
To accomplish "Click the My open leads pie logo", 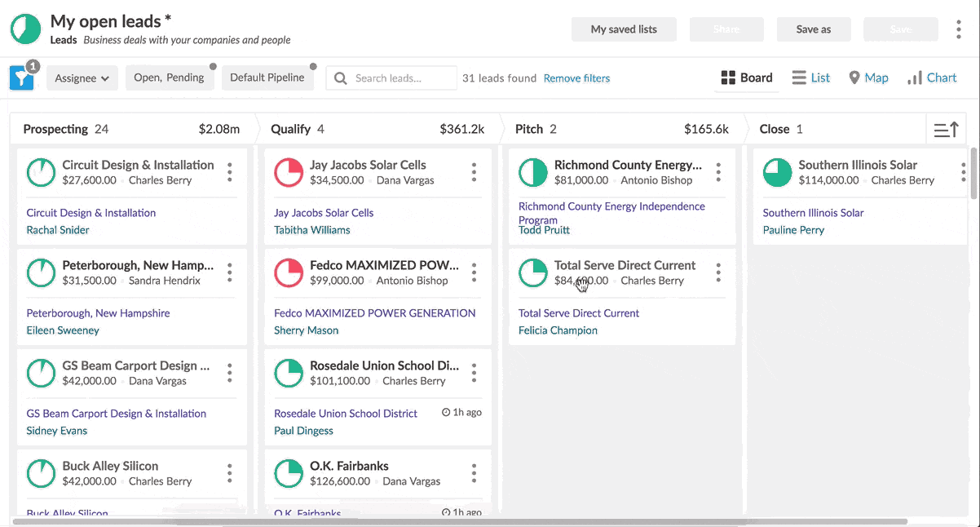I will pos(25,29).
